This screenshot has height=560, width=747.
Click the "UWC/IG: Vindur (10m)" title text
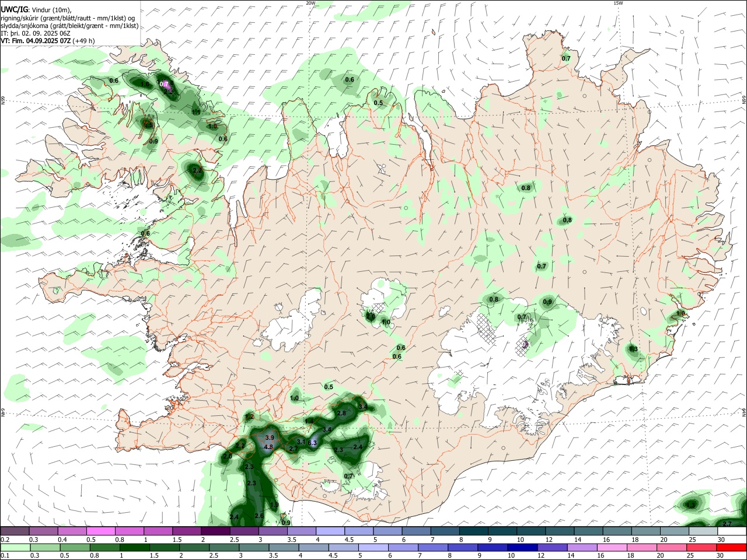click(36, 9)
